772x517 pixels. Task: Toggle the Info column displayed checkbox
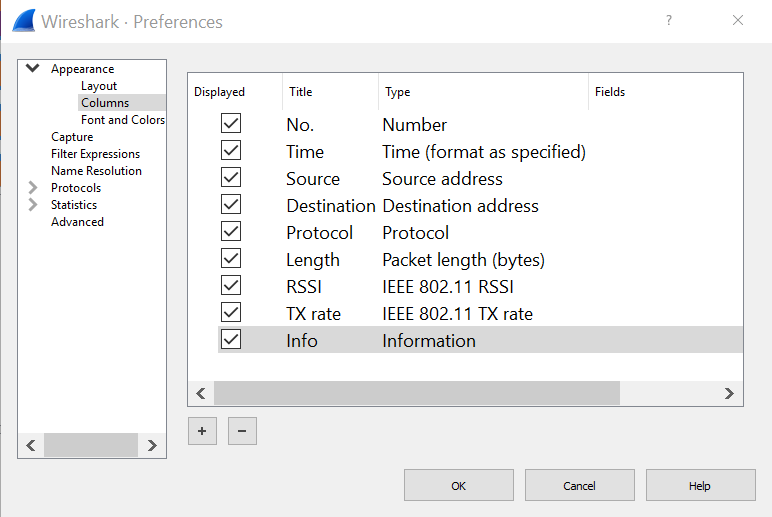point(230,339)
